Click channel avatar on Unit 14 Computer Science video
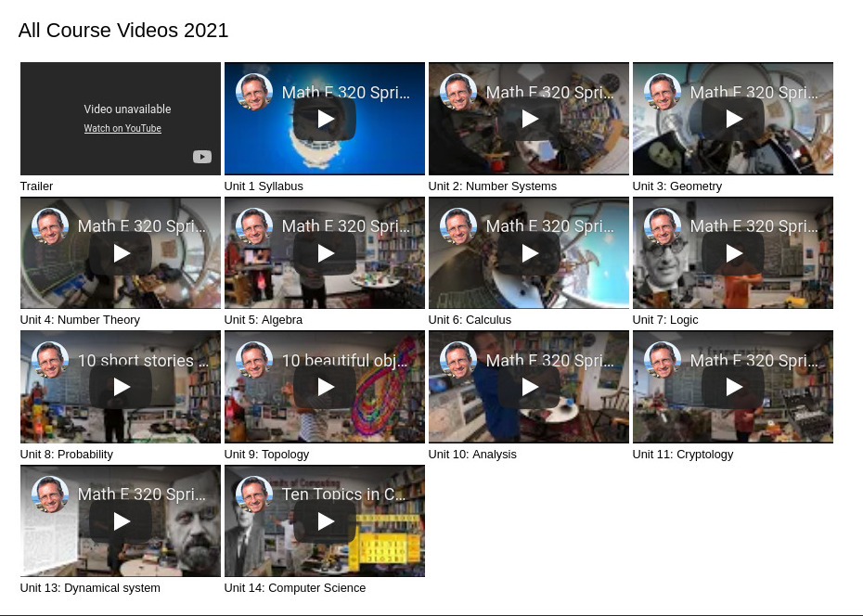This screenshot has width=863, height=616. coord(254,494)
